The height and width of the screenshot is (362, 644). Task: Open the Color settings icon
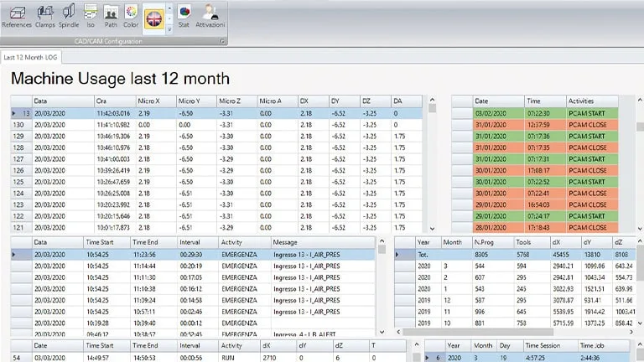click(131, 17)
